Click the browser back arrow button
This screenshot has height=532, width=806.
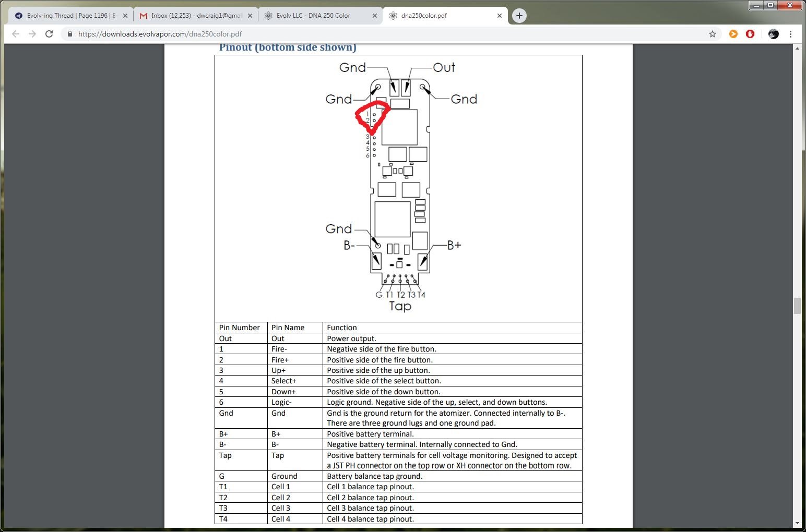tap(16, 34)
